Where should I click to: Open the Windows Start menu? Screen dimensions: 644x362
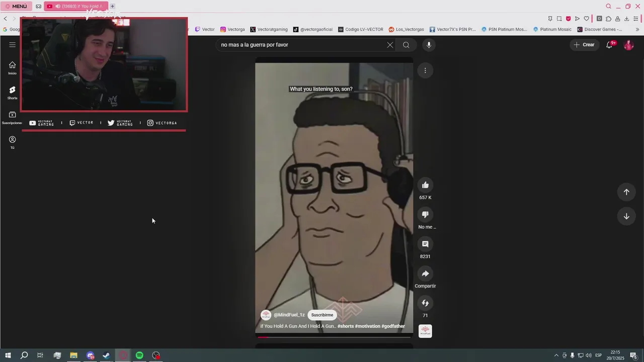click(8, 355)
